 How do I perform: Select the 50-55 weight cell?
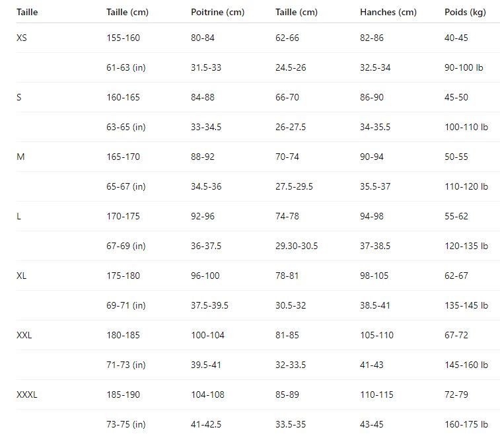point(456,157)
